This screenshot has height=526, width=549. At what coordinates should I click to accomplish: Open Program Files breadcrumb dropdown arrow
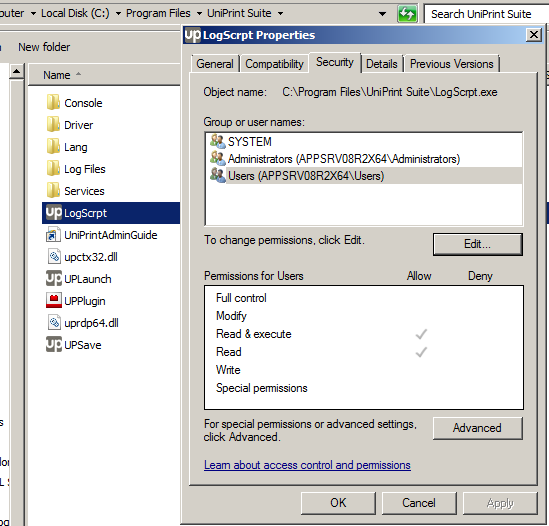coord(199,14)
